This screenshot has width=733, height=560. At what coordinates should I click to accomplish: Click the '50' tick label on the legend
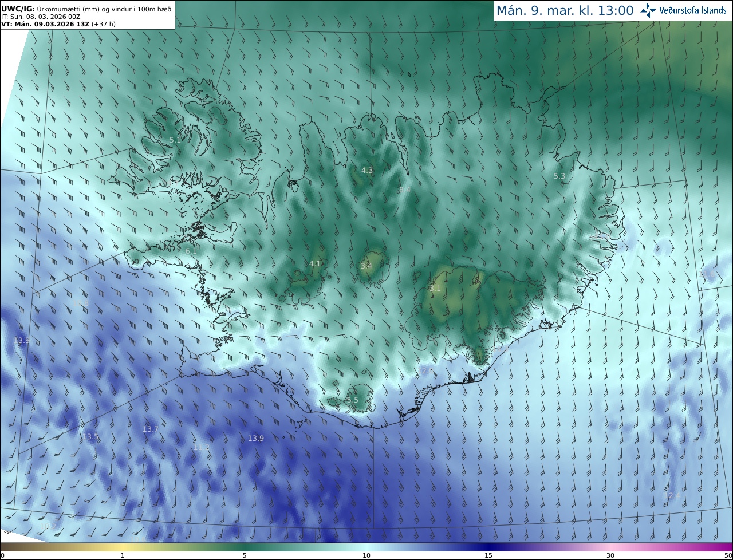point(728,555)
